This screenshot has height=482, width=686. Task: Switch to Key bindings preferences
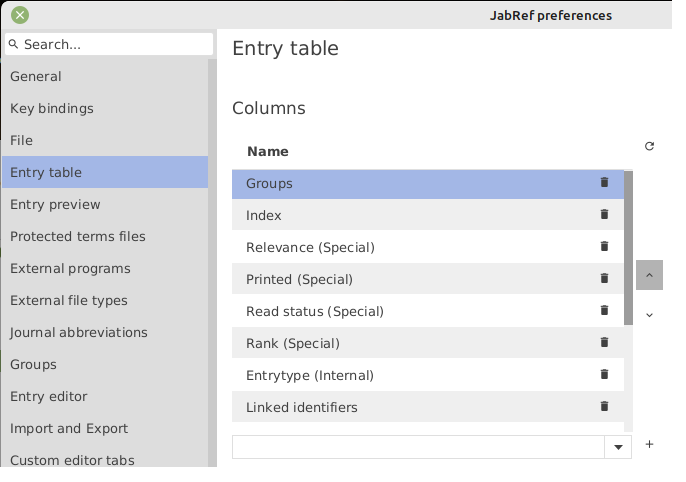(x=52, y=108)
